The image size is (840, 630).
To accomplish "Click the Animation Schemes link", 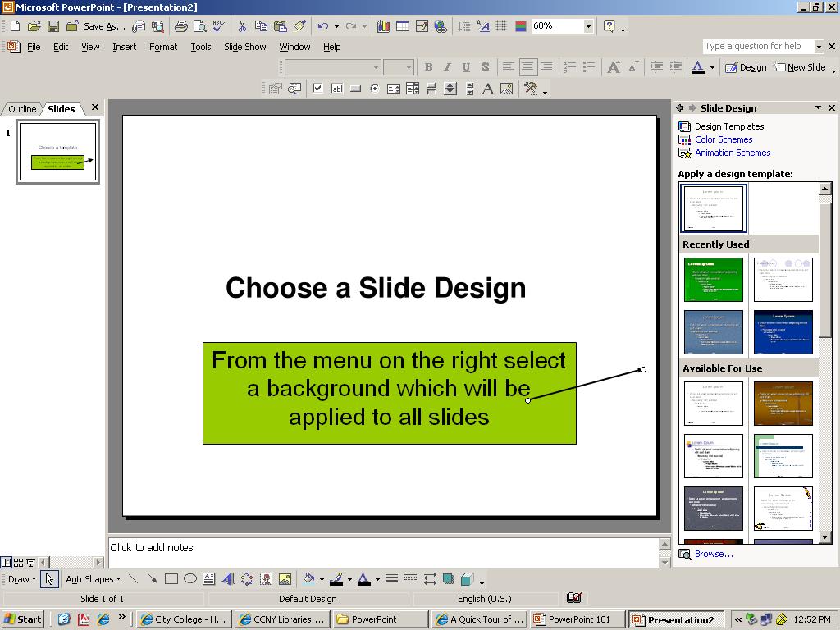I will tap(733, 153).
